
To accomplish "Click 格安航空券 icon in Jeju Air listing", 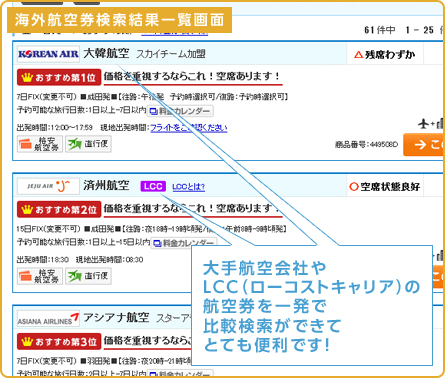I will (x=40, y=276).
